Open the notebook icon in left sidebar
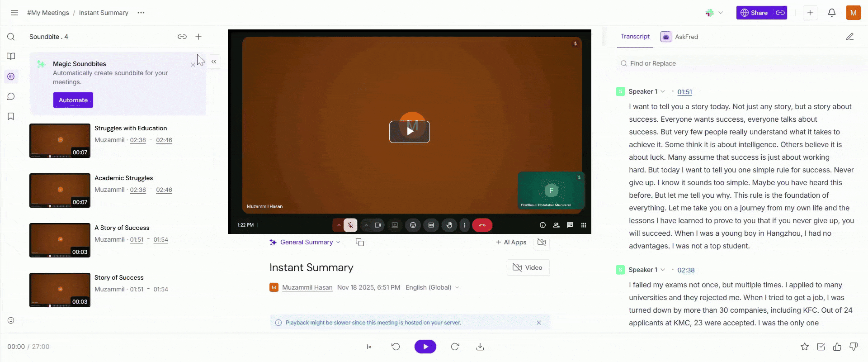The image size is (868, 362). point(11,57)
